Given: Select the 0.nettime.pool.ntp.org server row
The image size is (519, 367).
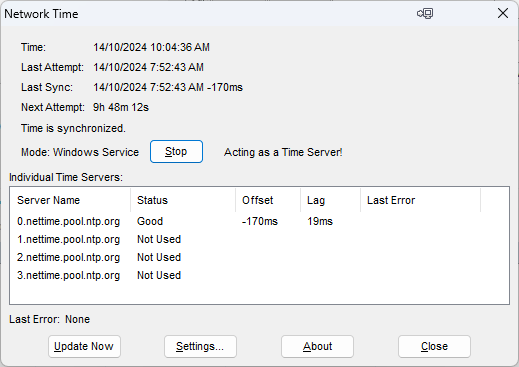Looking at the screenshot, I should tap(259, 221).
